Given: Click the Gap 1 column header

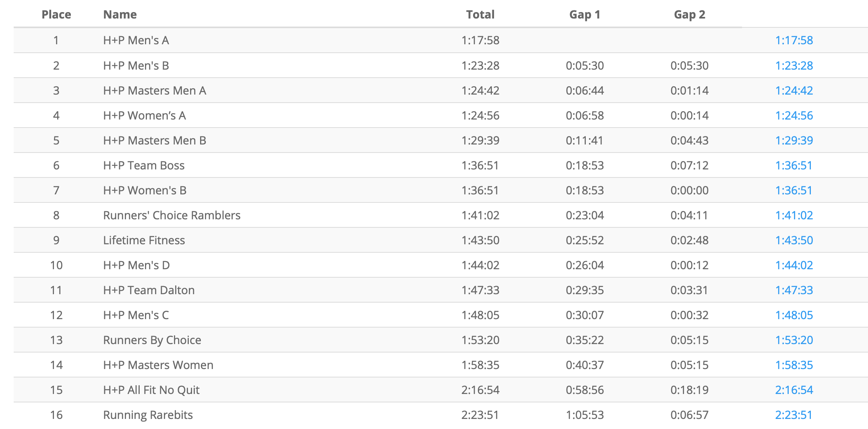Looking at the screenshot, I should click(x=585, y=14).
